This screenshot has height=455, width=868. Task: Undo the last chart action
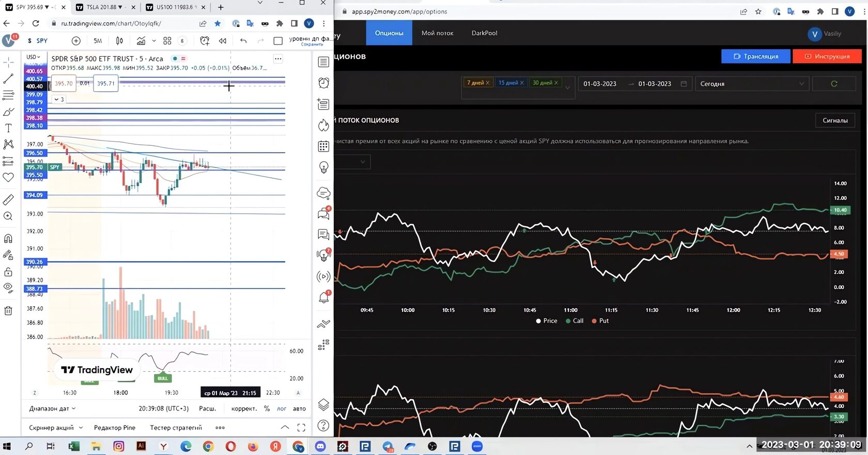pyautogui.click(x=243, y=41)
